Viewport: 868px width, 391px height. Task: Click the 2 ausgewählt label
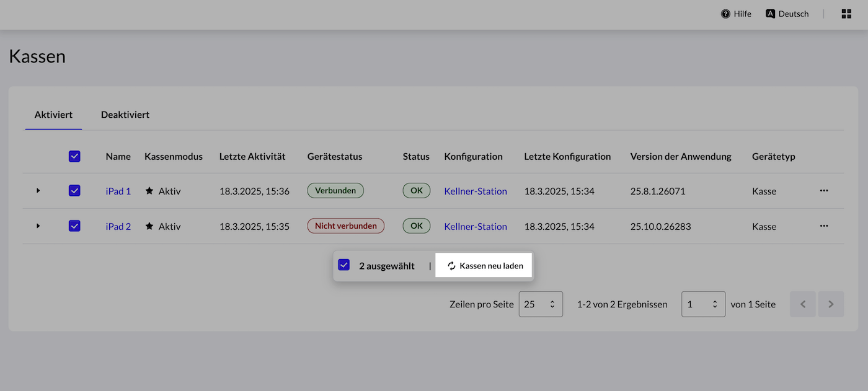pos(387,266)
